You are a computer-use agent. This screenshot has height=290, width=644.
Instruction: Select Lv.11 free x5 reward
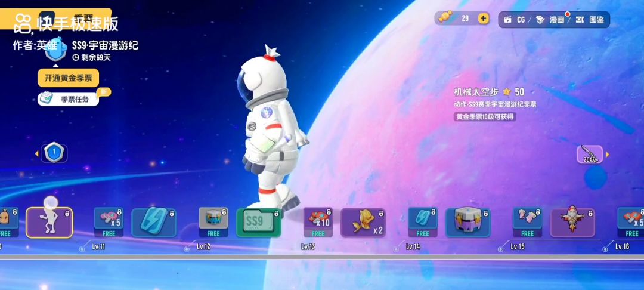pos(109,222)
